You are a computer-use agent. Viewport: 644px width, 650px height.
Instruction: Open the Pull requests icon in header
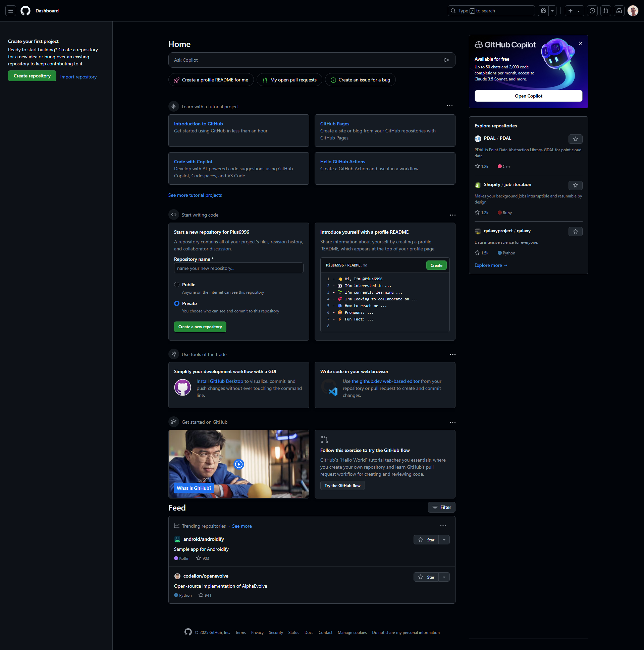606,11
